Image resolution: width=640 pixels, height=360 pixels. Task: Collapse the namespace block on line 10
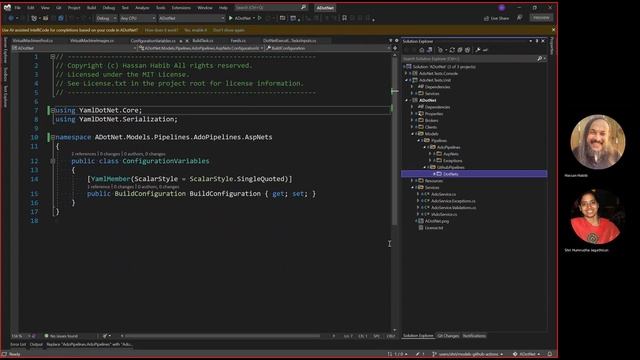(x=53, y=137)
